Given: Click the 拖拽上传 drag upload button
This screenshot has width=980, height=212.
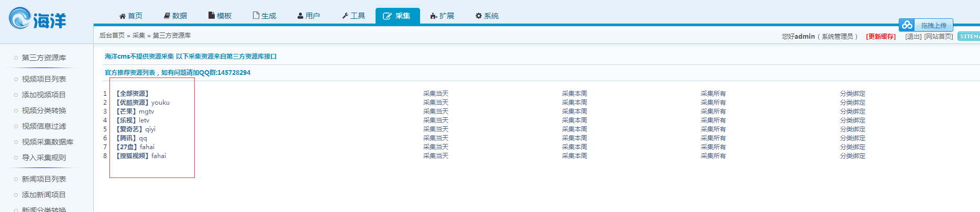Looking at the screenshot, I should (926, 25).
